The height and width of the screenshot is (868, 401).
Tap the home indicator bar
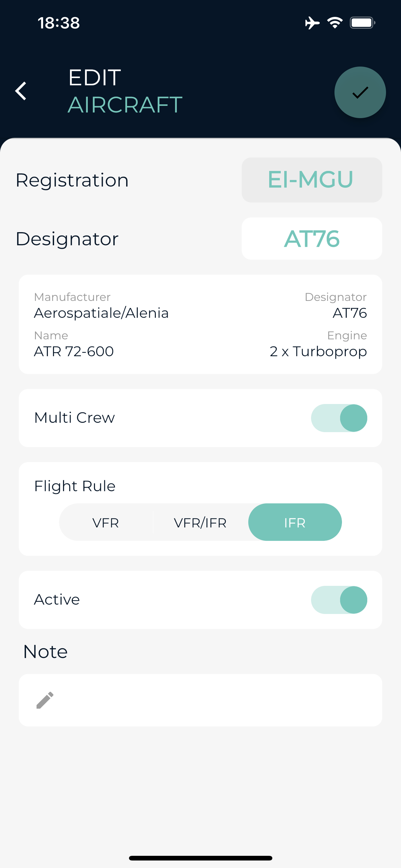point(200,858)
